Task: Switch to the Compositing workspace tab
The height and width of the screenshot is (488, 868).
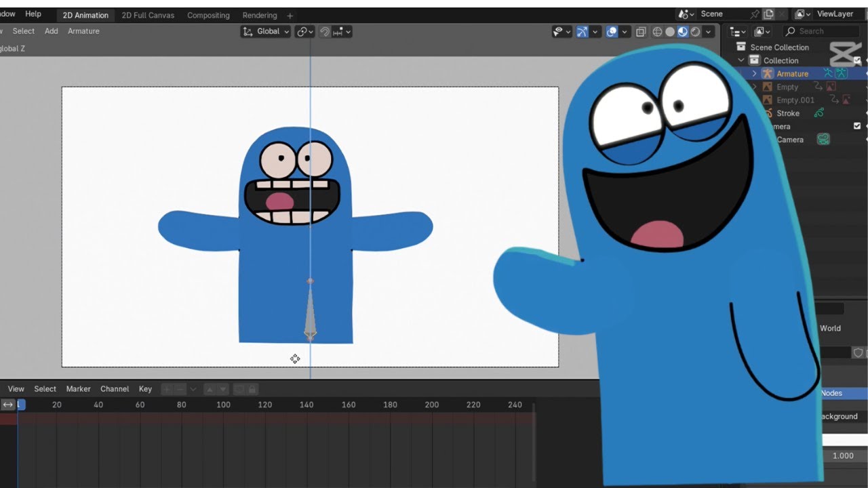Action: pyautogui.click(x=208, y=15)
